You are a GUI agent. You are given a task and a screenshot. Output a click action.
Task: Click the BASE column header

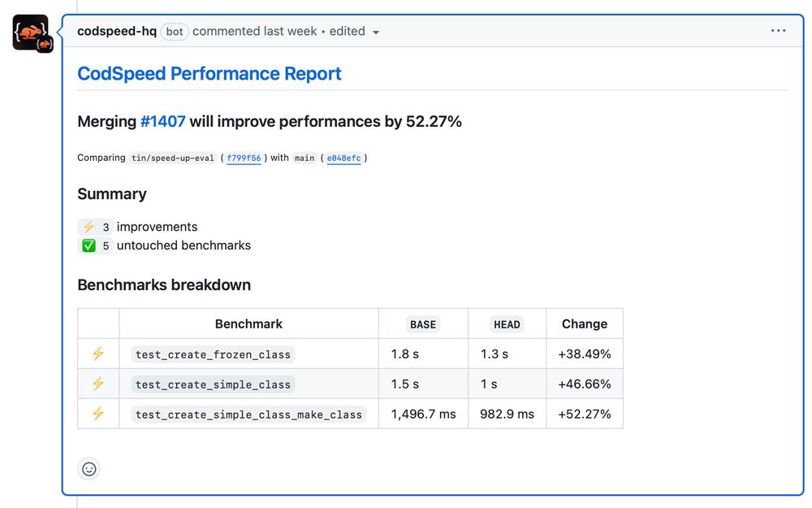423,324
